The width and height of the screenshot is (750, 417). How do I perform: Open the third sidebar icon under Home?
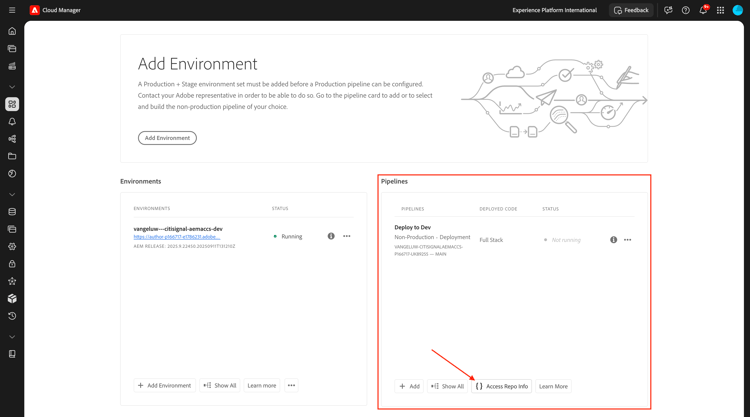tap(12, 66)
